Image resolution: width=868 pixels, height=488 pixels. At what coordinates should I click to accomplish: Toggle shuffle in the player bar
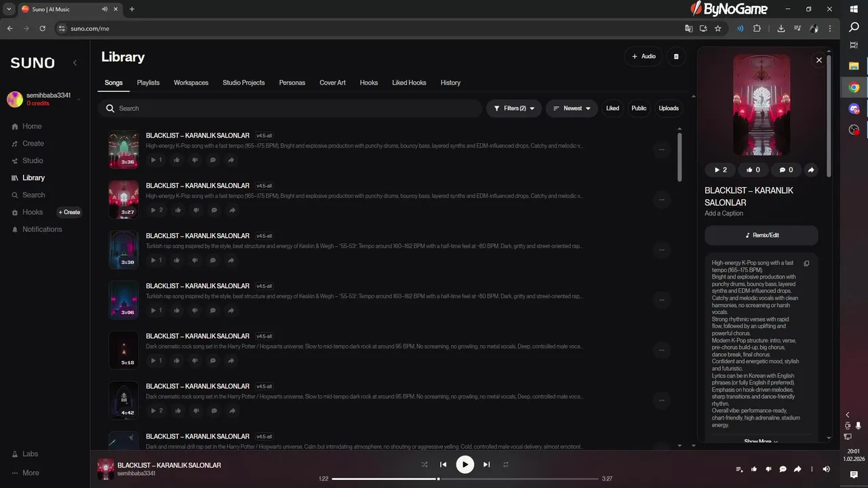[x=425, y=464]
